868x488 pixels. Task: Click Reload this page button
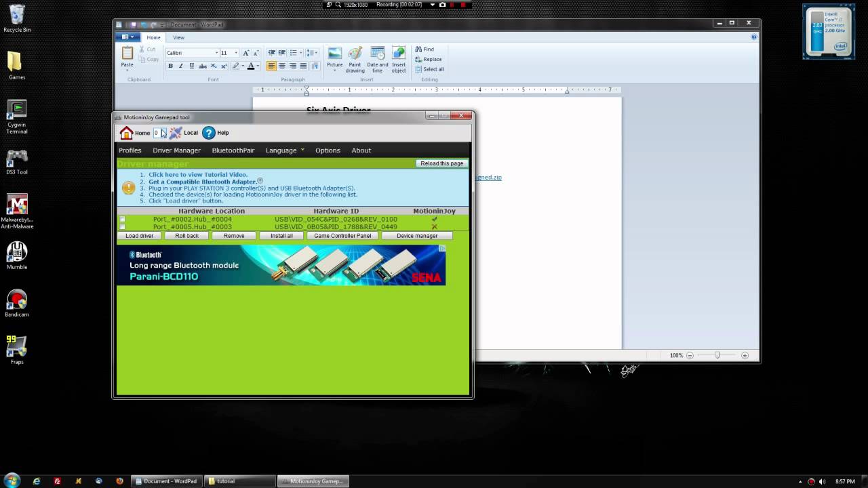tap(442, 163)
